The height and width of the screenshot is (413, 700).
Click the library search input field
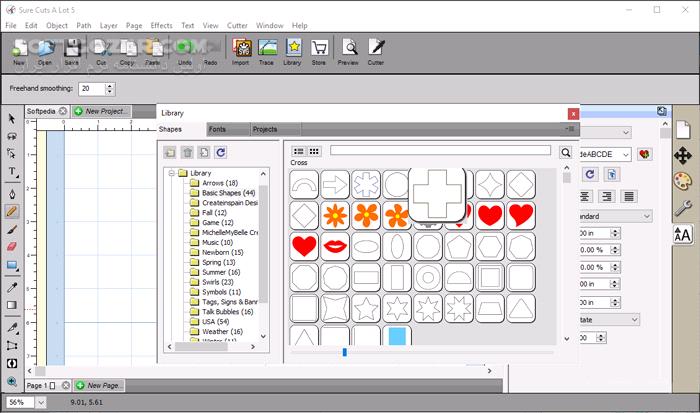click(x=440, y=150)
